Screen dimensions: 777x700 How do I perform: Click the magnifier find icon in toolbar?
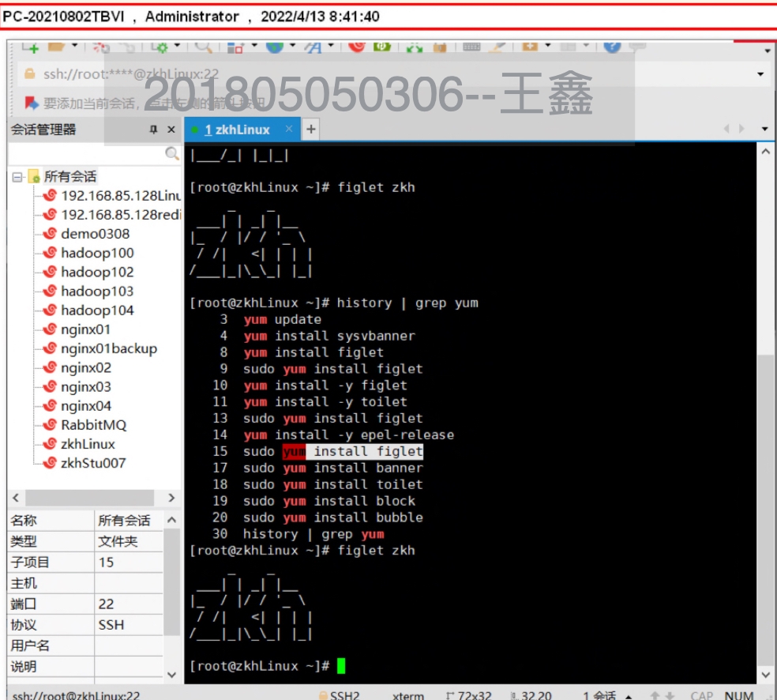pos(203,47)
